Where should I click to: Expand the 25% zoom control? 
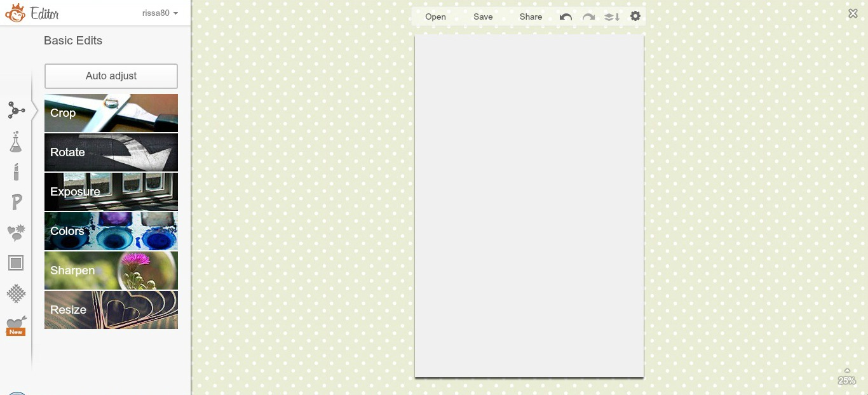click(847, 377)
